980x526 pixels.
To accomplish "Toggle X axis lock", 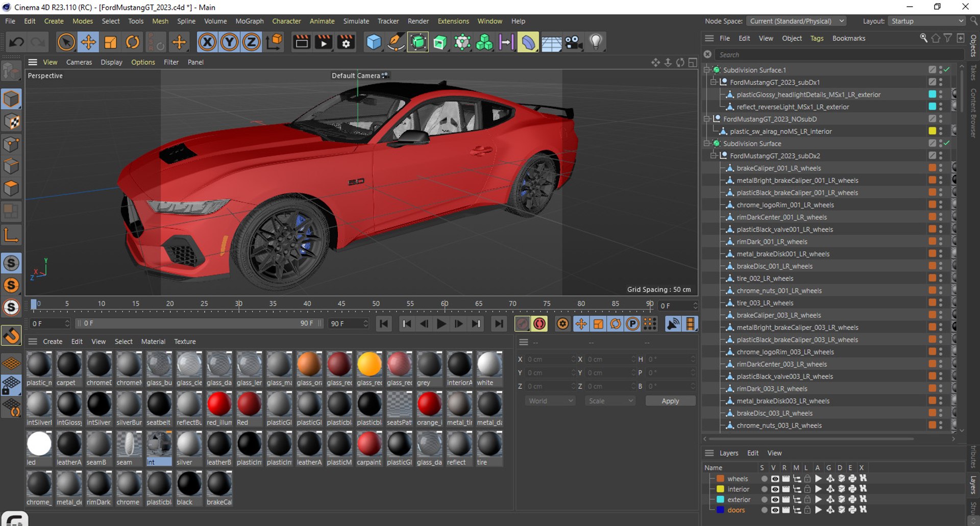I will (207, 42).
